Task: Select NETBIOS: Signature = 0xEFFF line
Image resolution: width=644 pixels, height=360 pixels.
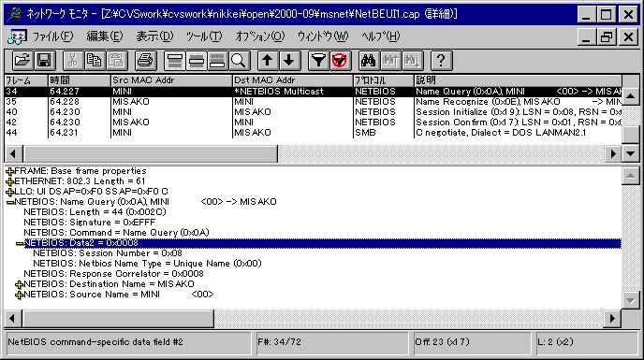Action: coord(90,223)
